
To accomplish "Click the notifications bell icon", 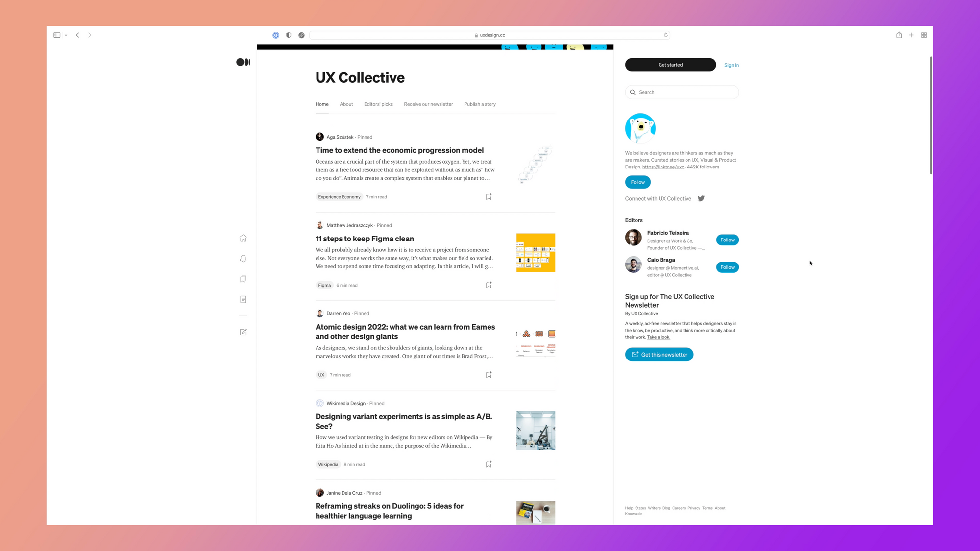I will [x=243, y=258].
